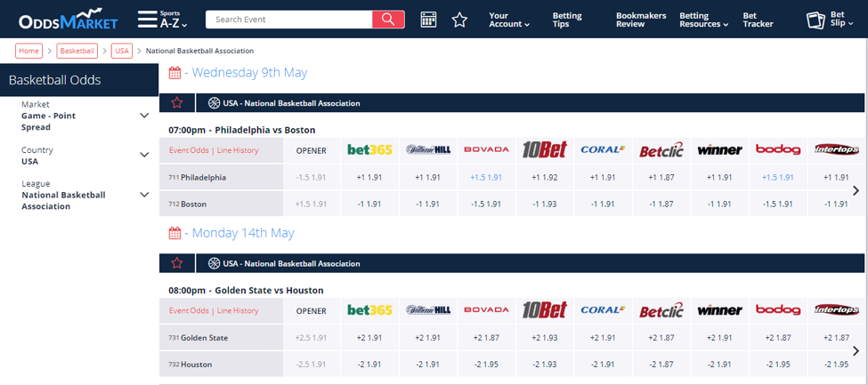Click the Home breadcrumb
Viewport: 868px width, 385px height.
[x=28, y=51]
